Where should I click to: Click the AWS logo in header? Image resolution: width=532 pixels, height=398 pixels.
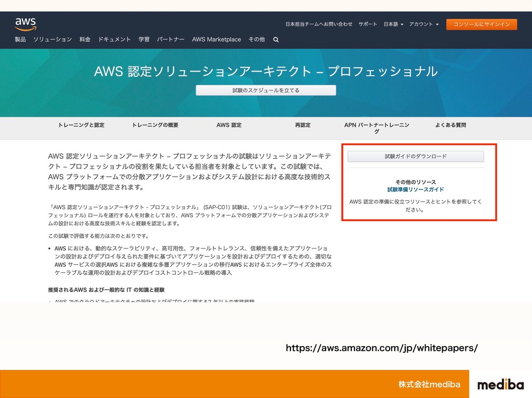25,24
